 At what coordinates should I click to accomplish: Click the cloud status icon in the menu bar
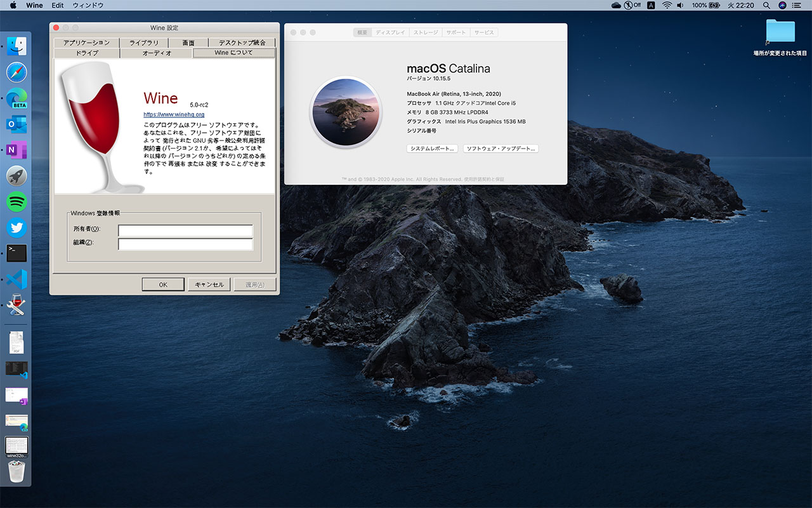617,5
